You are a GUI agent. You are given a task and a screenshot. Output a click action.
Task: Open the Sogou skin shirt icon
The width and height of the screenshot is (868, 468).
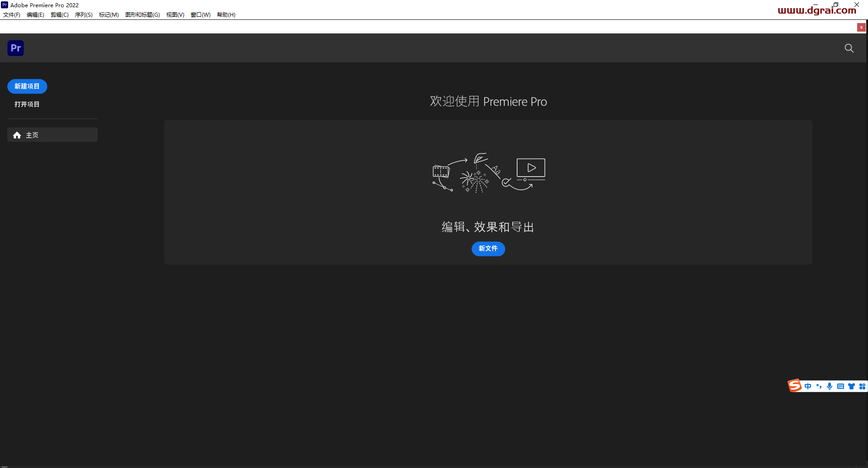point(851,386)
